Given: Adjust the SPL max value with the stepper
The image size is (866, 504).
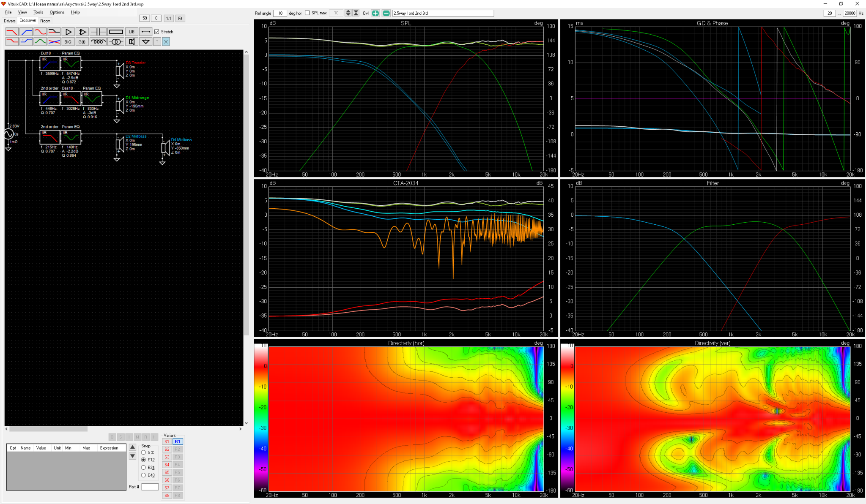Looking at the screenshot, I should (x=348, y=13).
